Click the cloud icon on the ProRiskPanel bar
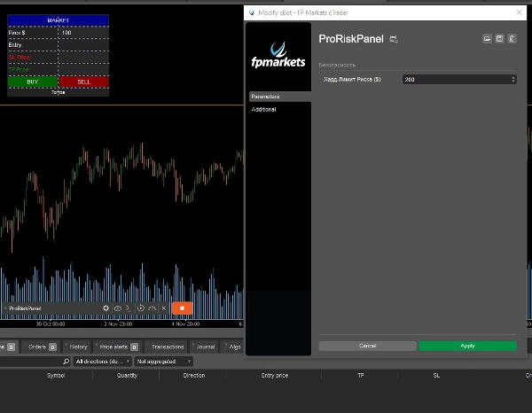The height and width of the screenshot is (413, 532). tap(118, 308)
